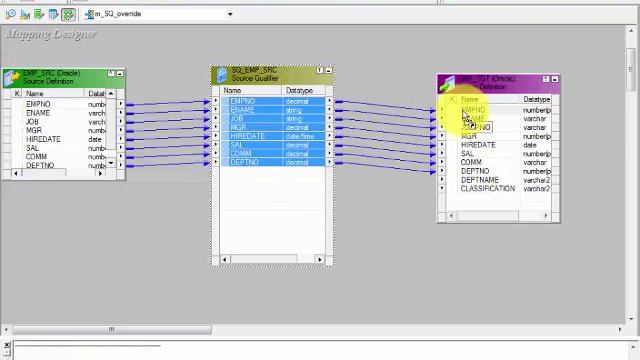
Task: Select EMPNO row in EMP_SRC source
Action: point(59,104)
